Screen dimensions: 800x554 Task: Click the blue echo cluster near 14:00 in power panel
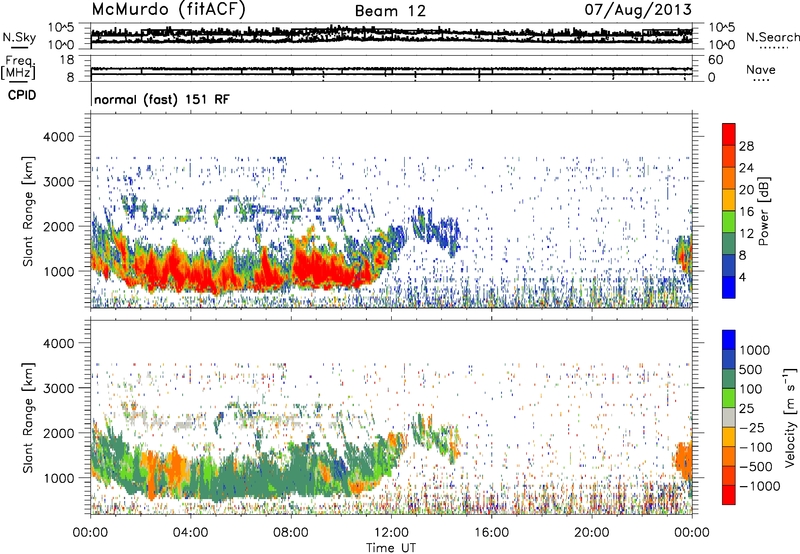(438, 230)
